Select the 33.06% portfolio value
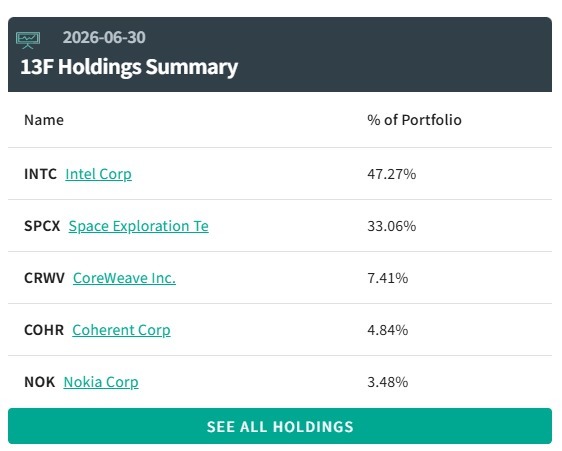Screen dimensions: 562x451 (x=392, y=226)
